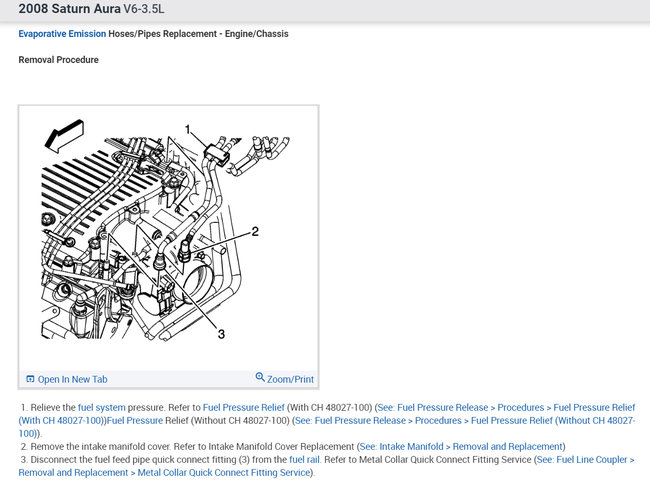Image resolution: width=650 pixels, height=480 pixels.
Task: Click the 'Removal Procedure' heading text
Action: [x=58, y=60]
